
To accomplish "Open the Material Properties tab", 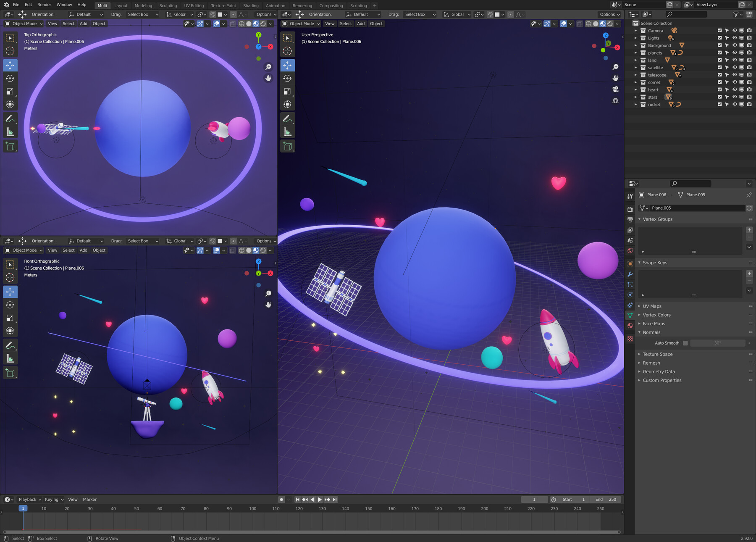I will [x=630, y=326].
